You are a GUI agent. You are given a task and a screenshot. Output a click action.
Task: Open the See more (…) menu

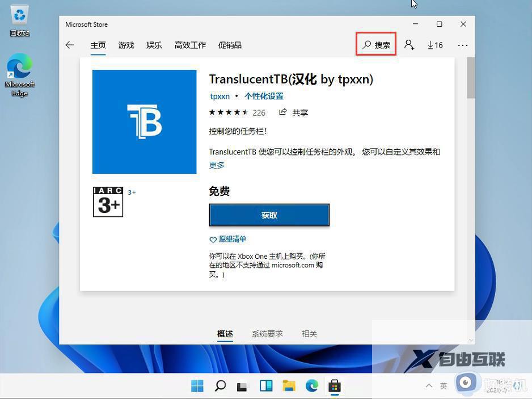462,45
